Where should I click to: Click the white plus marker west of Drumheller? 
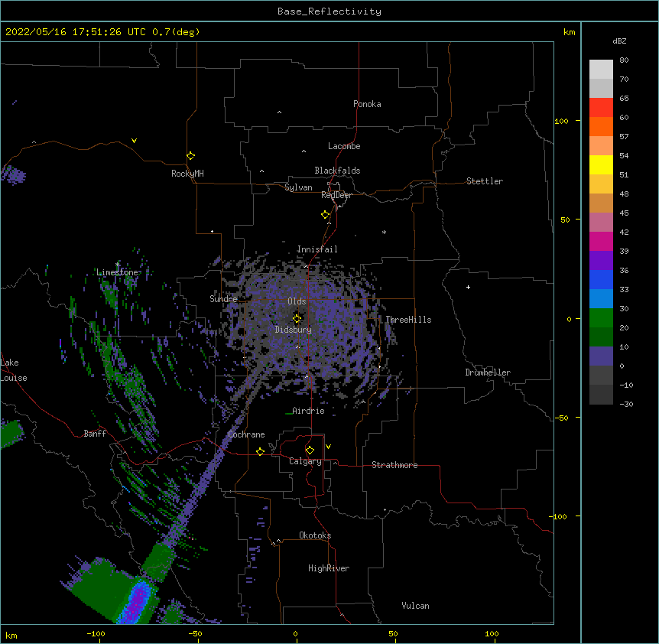(468, 287)
